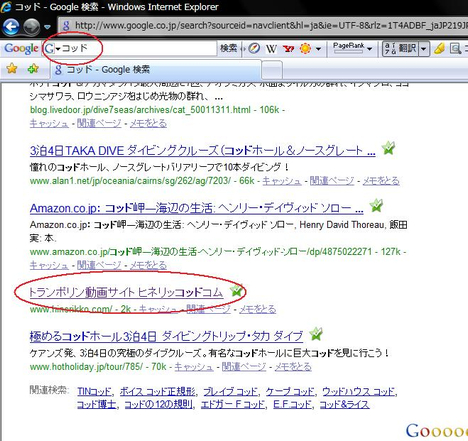This screenshot has width=468, height=441.
Task: Click the www.hotholiday.jp/tour/785/ URL text
Action: point(86,367)
